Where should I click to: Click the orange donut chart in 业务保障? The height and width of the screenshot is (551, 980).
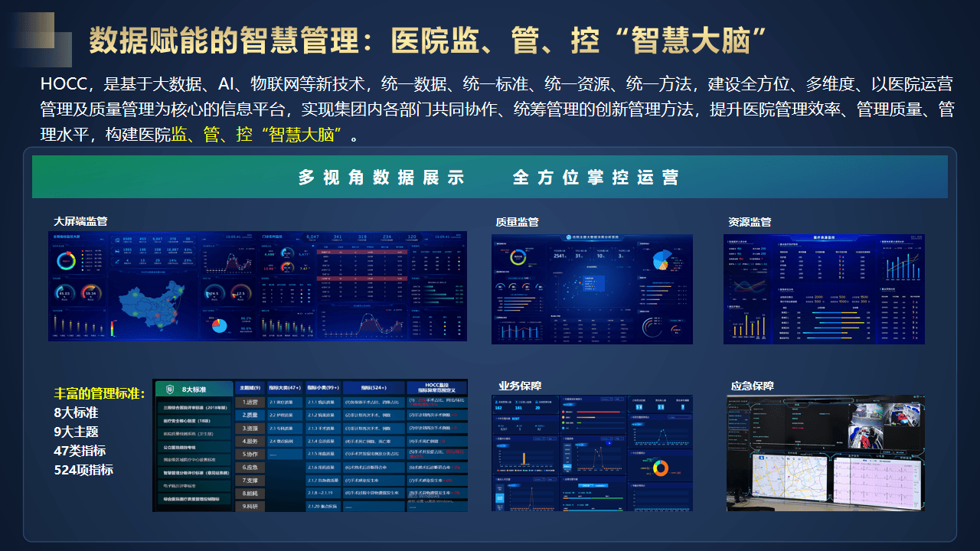[x=660, y=468]
